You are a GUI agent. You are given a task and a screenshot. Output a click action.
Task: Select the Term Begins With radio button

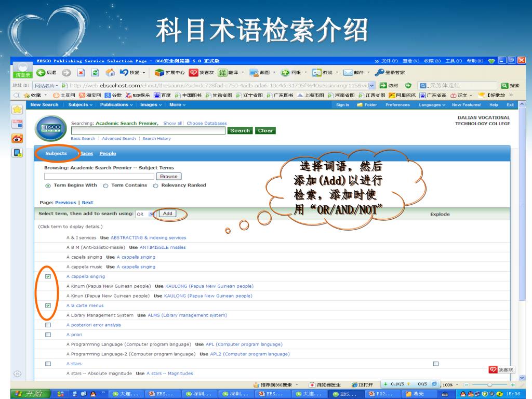[x=48, y=185]
